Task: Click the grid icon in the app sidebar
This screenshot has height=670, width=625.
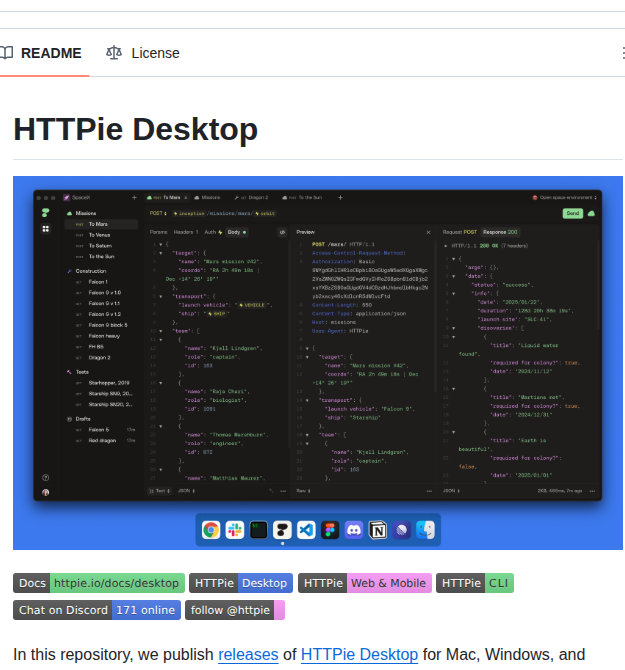Action: pyautogui.click(x=45, y=229)
